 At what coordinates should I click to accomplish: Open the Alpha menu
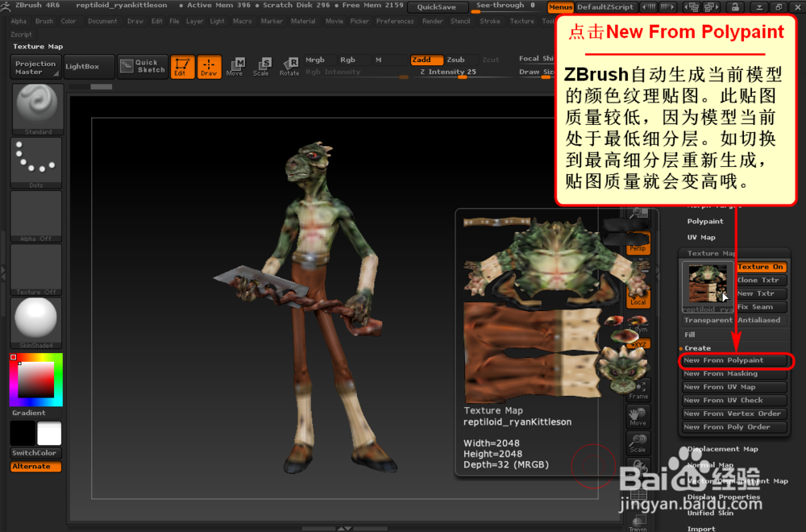coord(19,21)
